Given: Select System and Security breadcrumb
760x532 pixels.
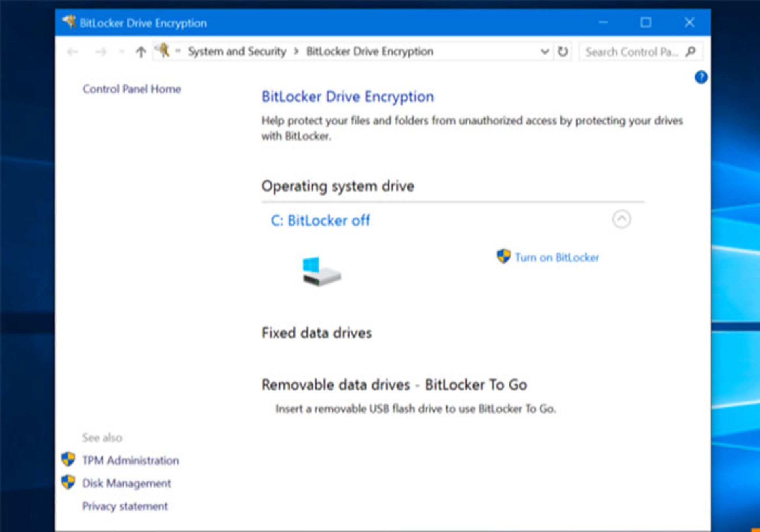Looking at the screenshot, I should (x=237, y=51).
